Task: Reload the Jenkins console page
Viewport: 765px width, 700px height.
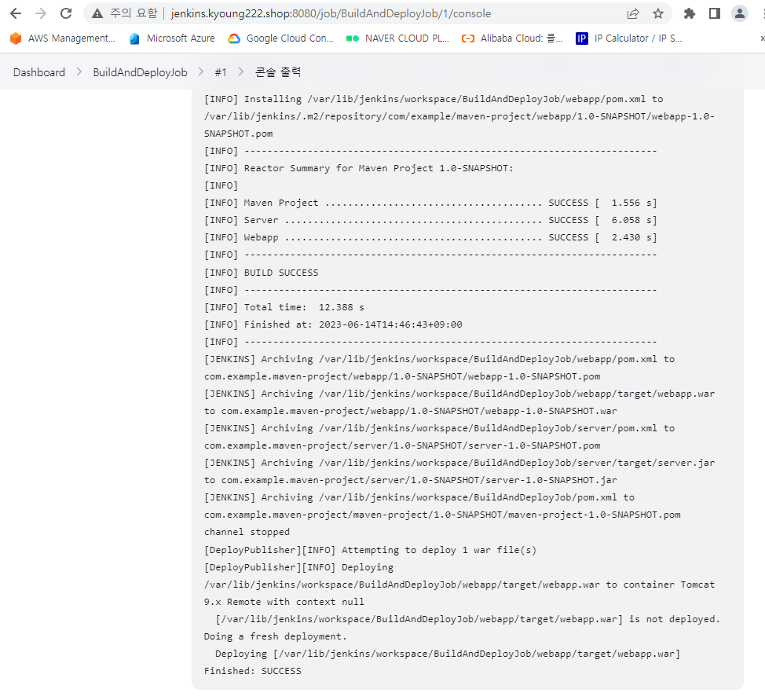Action: click(66, 13)
